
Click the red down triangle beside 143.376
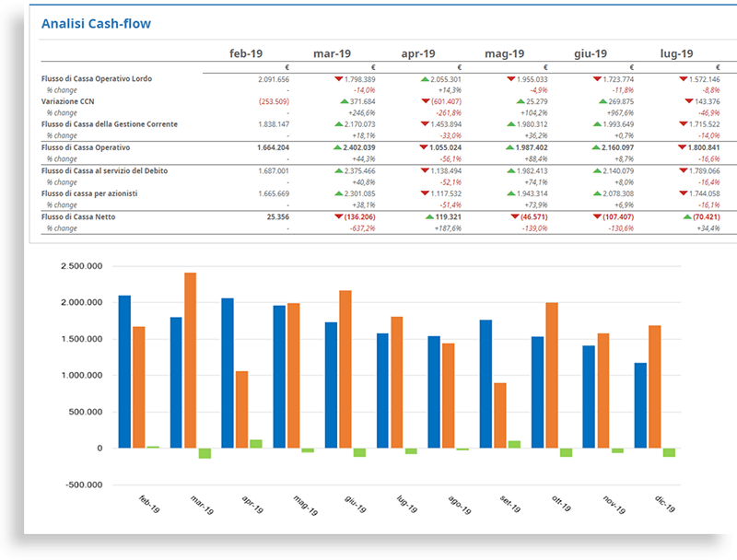point(689,101)
